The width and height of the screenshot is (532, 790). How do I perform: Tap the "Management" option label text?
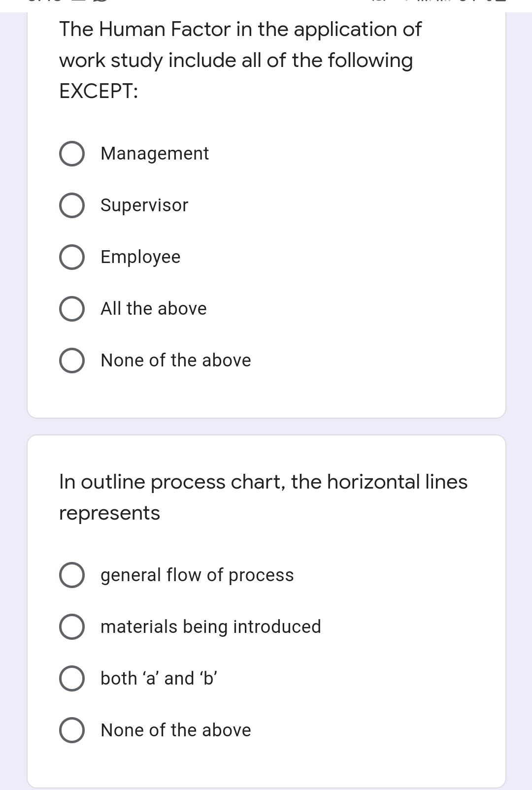[154, 153]
